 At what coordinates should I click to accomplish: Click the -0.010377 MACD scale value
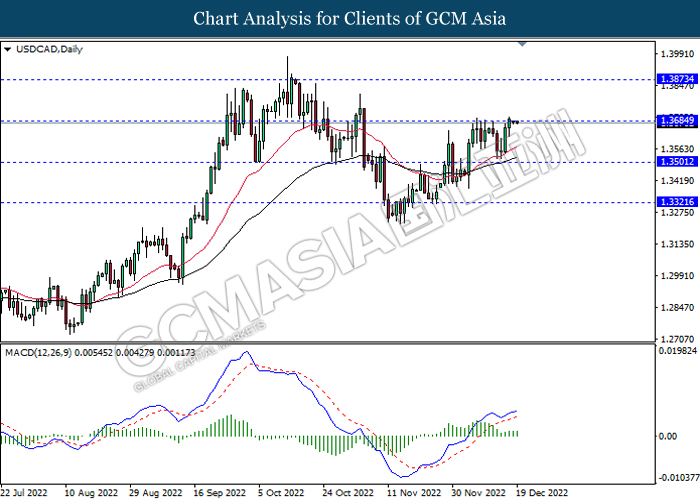[679, 478]
